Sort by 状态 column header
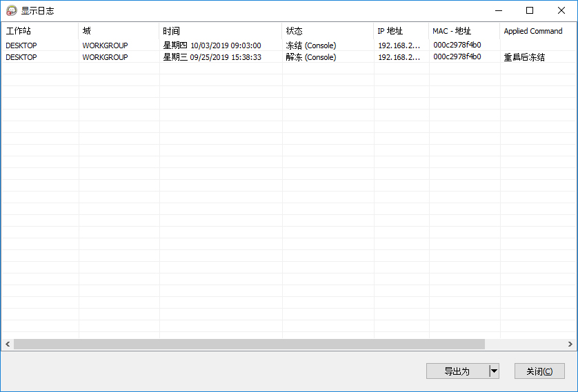This screenshot has width=578, height=392. (328, 31)
